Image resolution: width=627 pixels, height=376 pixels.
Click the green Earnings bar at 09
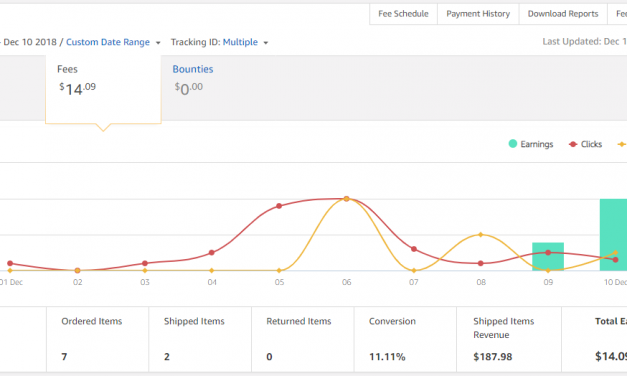pos(548,256)
